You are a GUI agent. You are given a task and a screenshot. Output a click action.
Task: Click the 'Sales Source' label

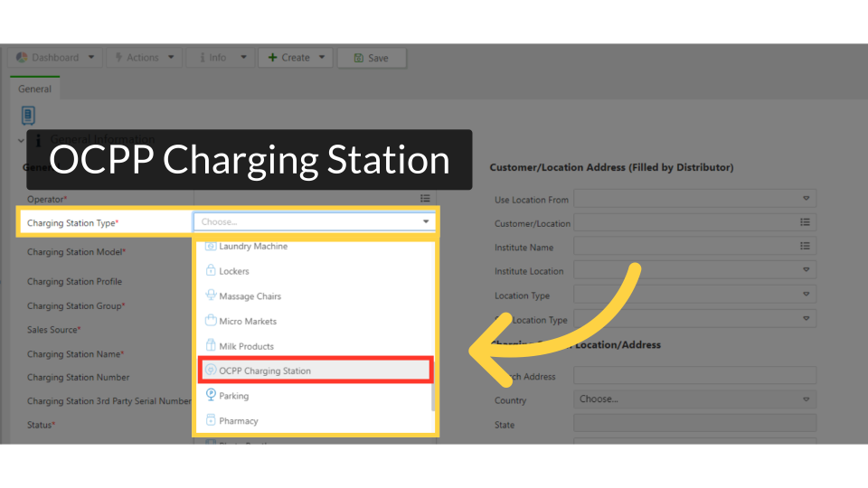click(53, 330)
